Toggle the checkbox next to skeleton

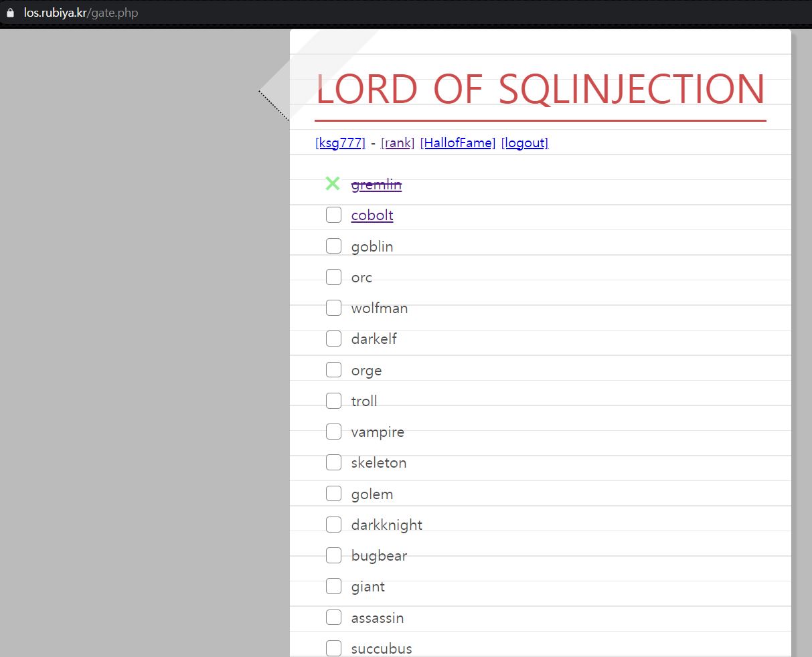[x=333, y=462]
